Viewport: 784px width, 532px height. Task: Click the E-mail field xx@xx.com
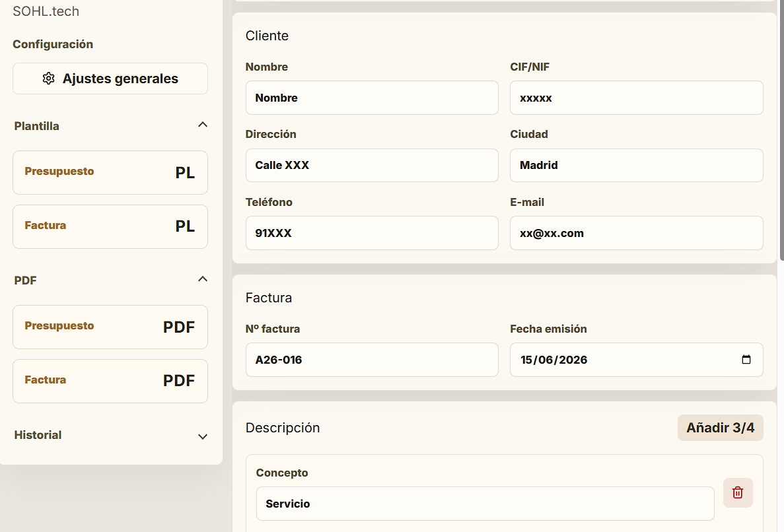(637, 233)
